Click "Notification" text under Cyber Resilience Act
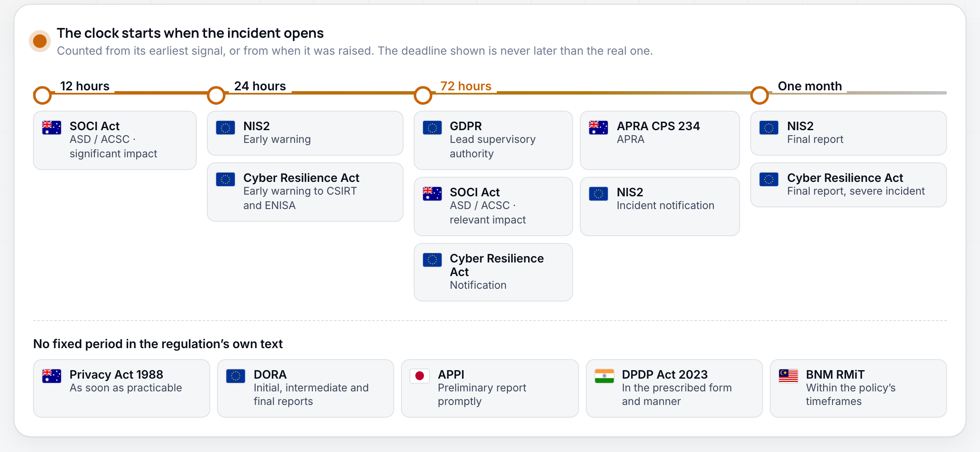Screen dimensions: 980x452 478,285
